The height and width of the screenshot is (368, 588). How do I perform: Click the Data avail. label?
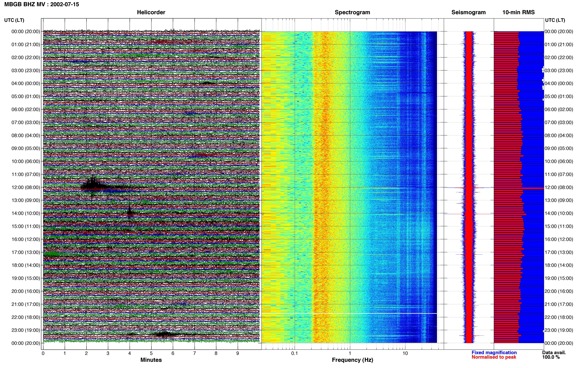click(554, 352)
